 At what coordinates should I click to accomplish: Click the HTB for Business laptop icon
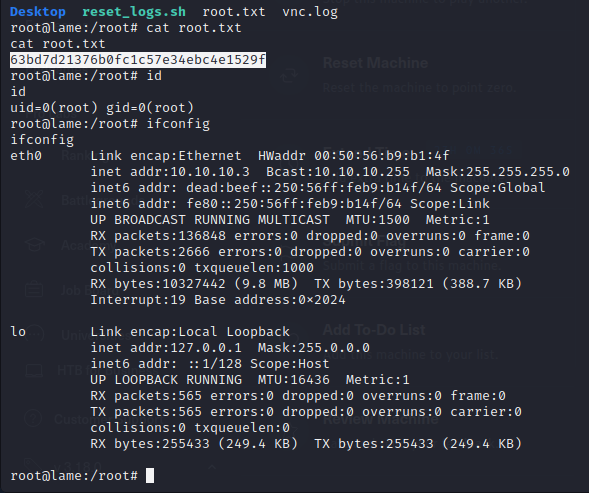34,371
